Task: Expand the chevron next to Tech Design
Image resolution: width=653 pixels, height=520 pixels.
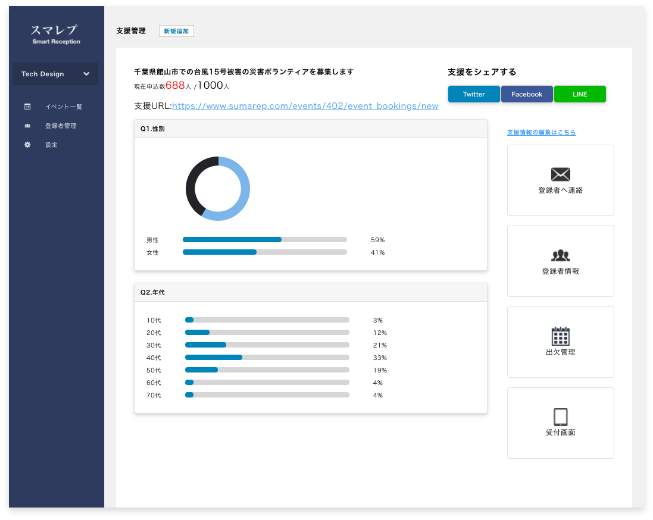Action: [x=86, y=74]
